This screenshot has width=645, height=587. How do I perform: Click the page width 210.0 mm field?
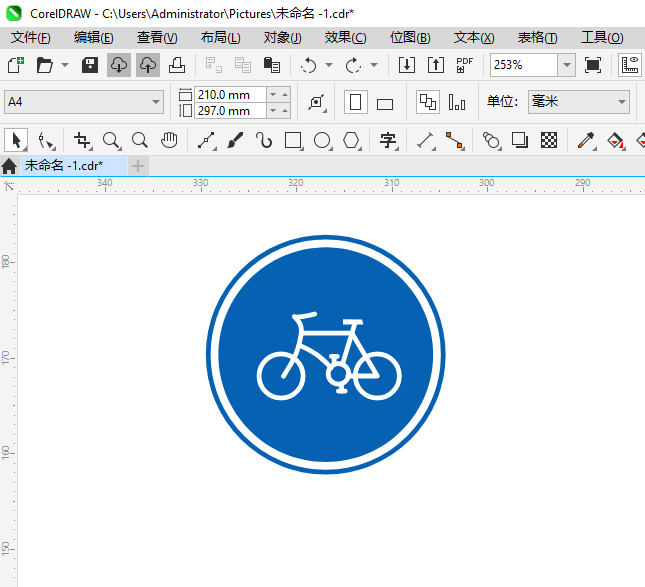[x=230, y=95]
